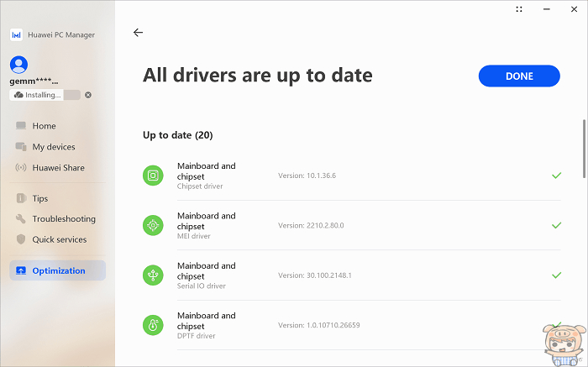Click the Chipset driver green checkmark

tap(556, 176)
